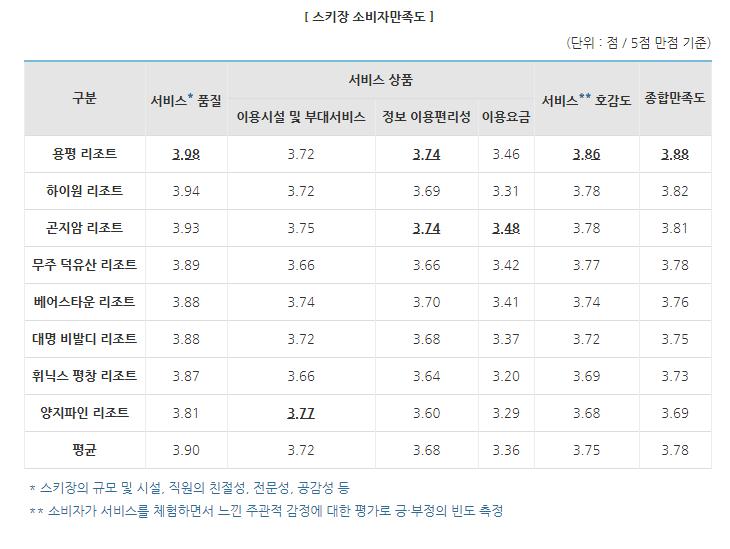Click 하이원 리조트 이용요금 value 3.31

[506, 191]
